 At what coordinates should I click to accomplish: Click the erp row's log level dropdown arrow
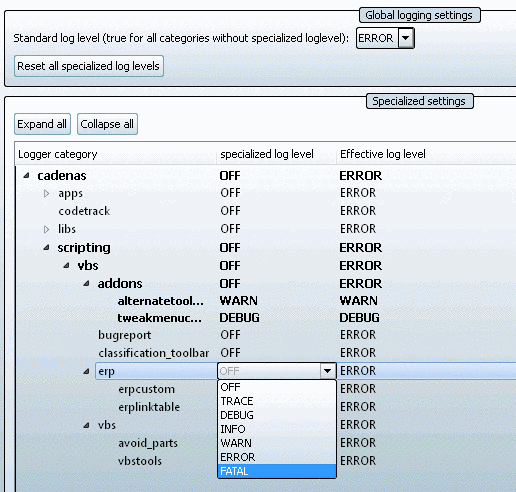(x=328, y=371)
